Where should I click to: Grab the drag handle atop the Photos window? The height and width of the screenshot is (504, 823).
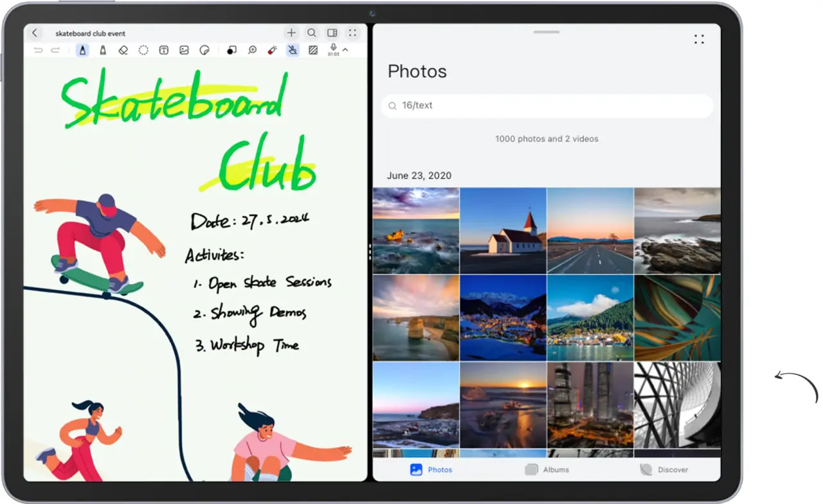(x=547, y=32)
